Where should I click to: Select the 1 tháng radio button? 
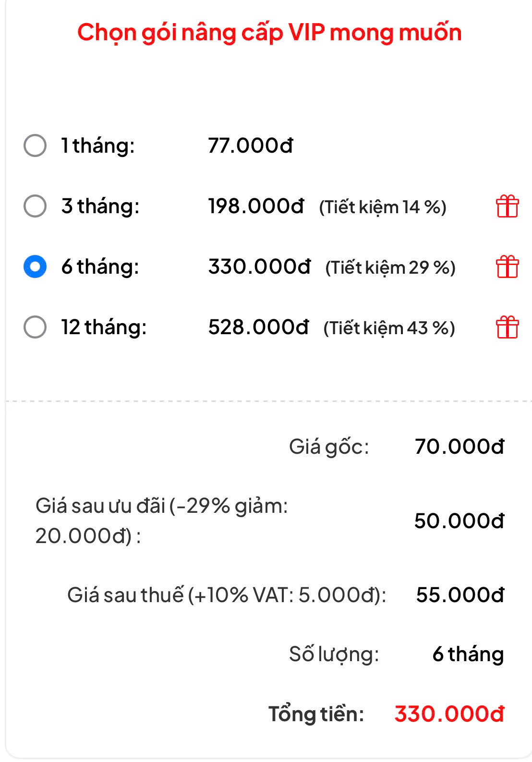coord(35,145)
